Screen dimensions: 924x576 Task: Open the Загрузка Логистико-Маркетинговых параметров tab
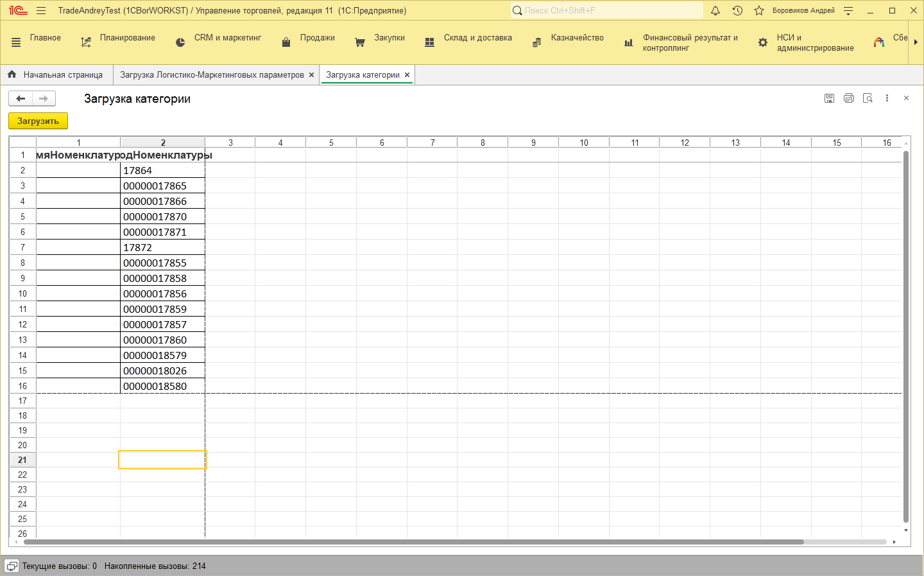(212, 74)
